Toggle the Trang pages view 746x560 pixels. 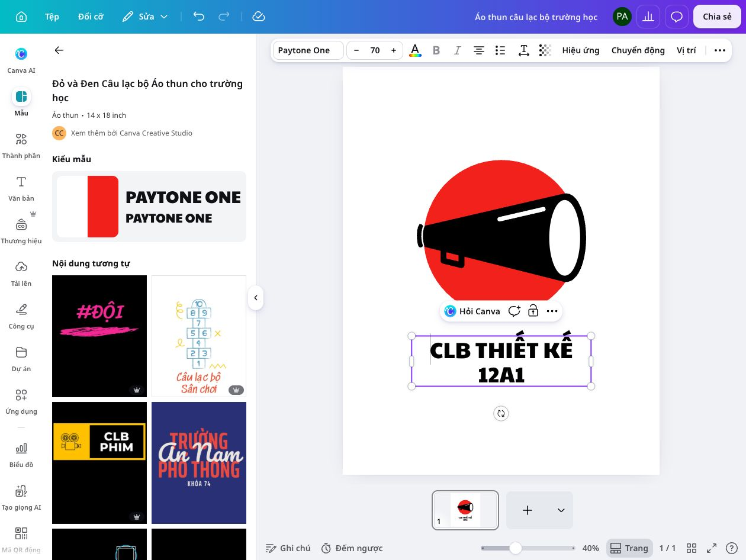tap(629, 548)
